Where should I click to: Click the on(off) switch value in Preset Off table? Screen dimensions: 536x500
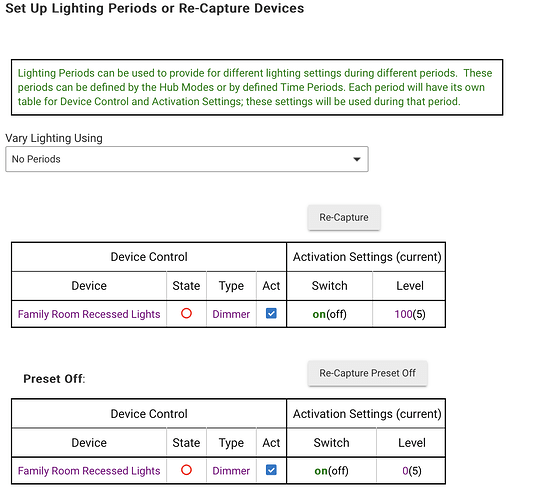tap(331, 471)
